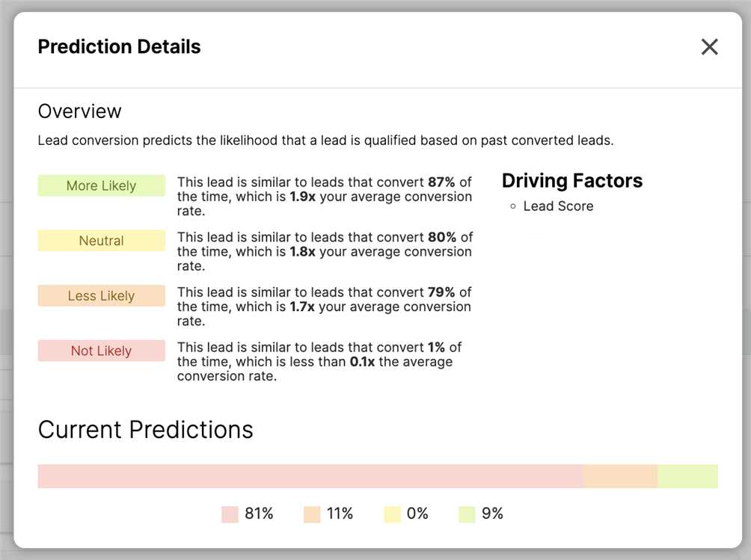Select the red Not Likely badge
This screenshot has height=560, width=751.
(101, 351)
